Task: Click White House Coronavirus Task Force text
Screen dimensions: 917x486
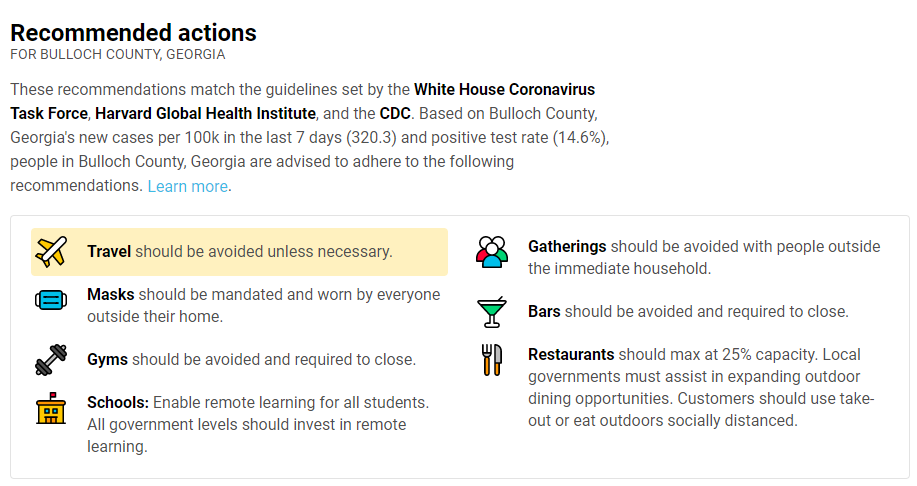Action: [x=302, y=101]
